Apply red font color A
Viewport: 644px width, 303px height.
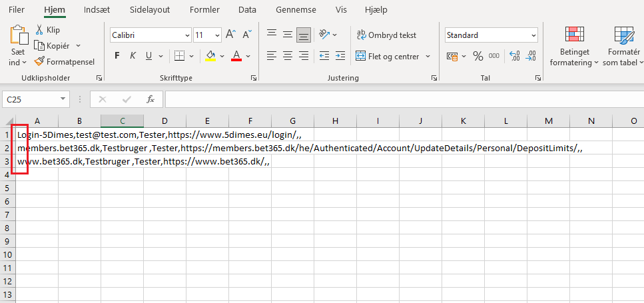point(236,56)
